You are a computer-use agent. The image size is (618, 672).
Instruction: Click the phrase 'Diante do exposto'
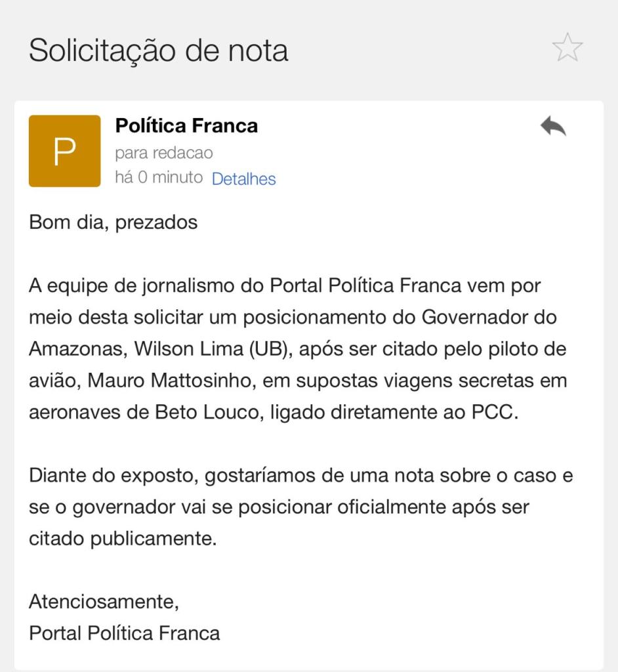tap(113, 475)
